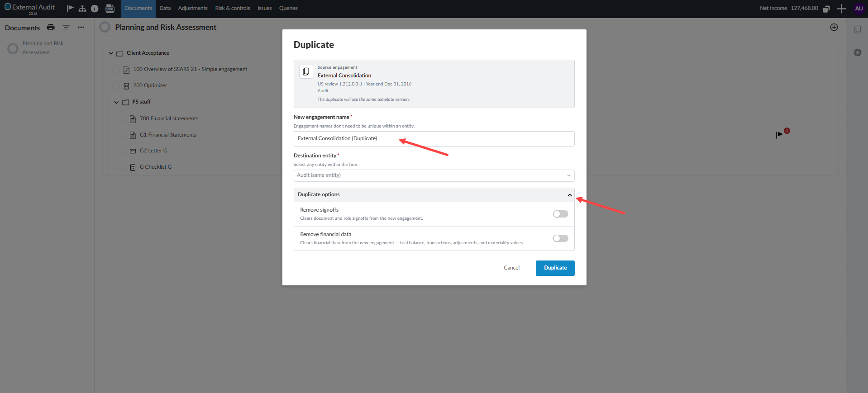
Task: Switch to the Data tab
Action: click(165, 9)
